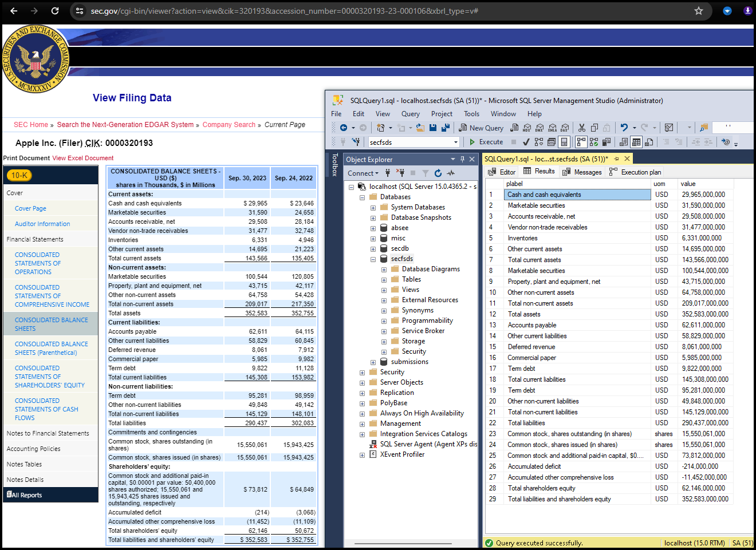This screenshot has width=756, height=550.
Task: Switch to the Editor tab
Action: [502, 172]
